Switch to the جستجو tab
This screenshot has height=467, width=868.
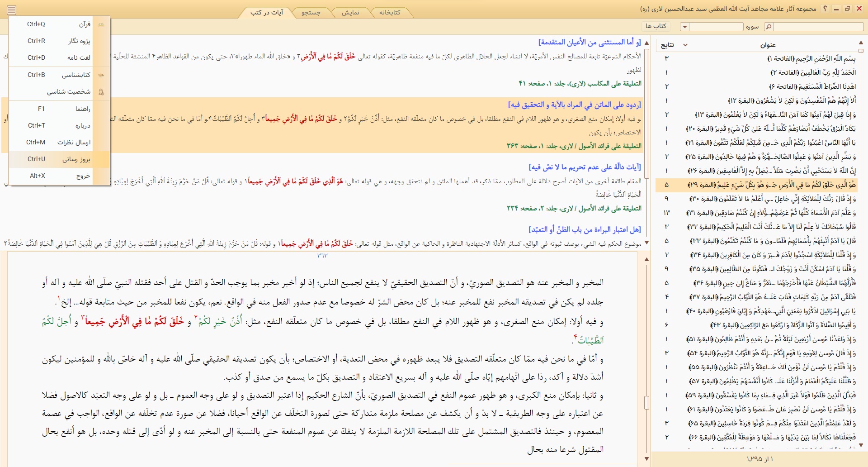(x=311, y=13)
